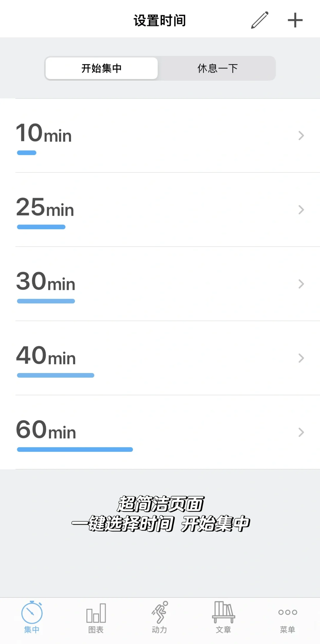Screen dimensions: 320x644
Task: Tap the pencil edit icon
Action: tap(260, 20)
